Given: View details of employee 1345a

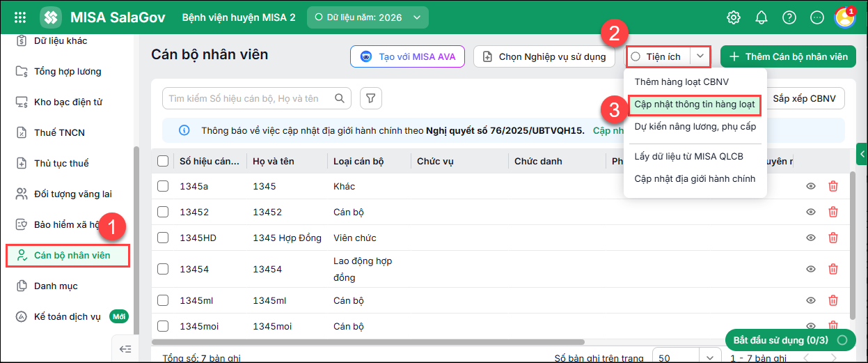Looking at the screenshot, I should [x=810, y=186].
